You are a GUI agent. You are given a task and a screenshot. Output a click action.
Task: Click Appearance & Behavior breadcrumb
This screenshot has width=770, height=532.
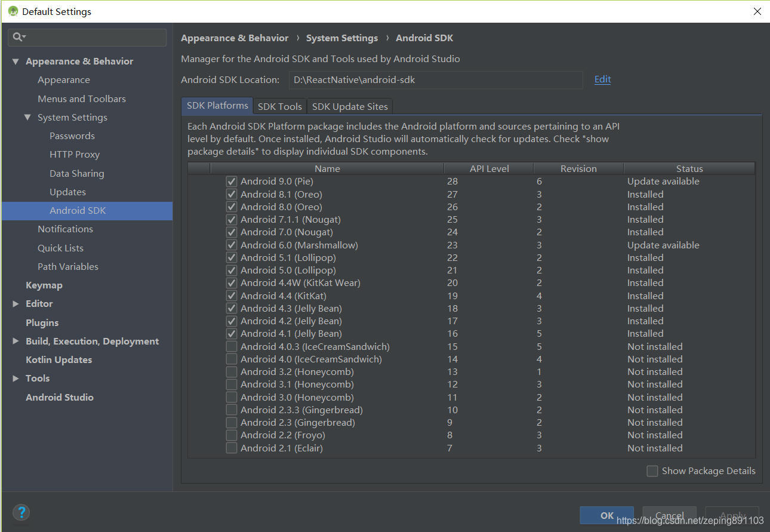coord(235,38)
